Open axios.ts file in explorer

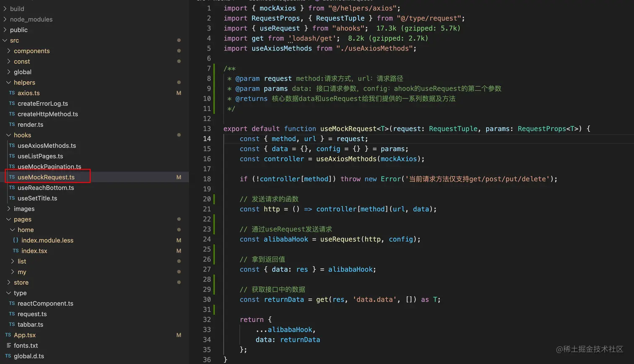29,93
